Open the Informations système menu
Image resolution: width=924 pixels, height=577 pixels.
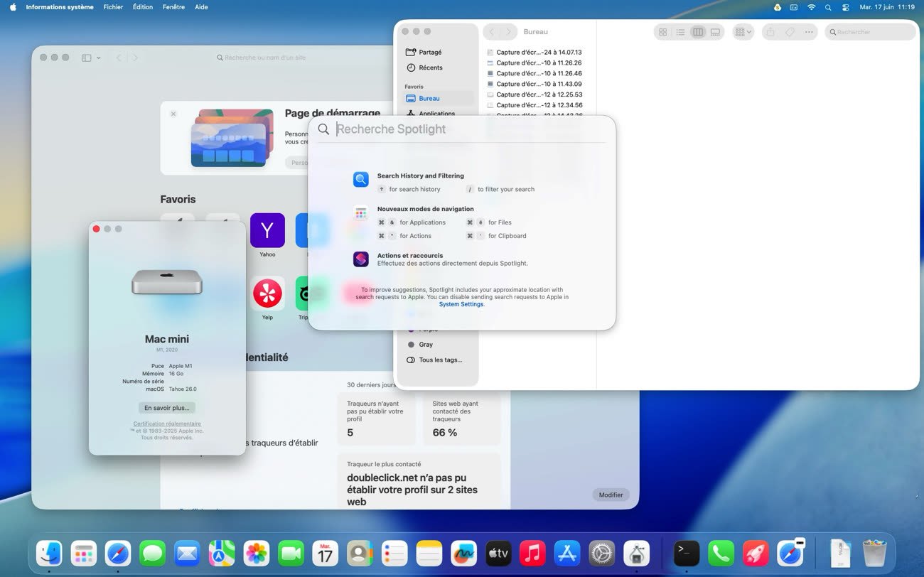tap(60, 7)
